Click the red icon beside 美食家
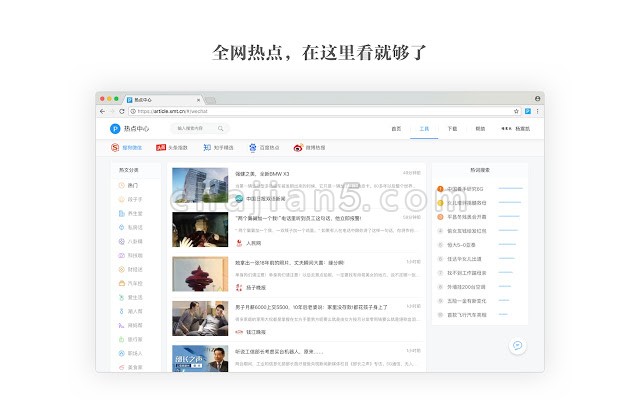 [121, 367]
